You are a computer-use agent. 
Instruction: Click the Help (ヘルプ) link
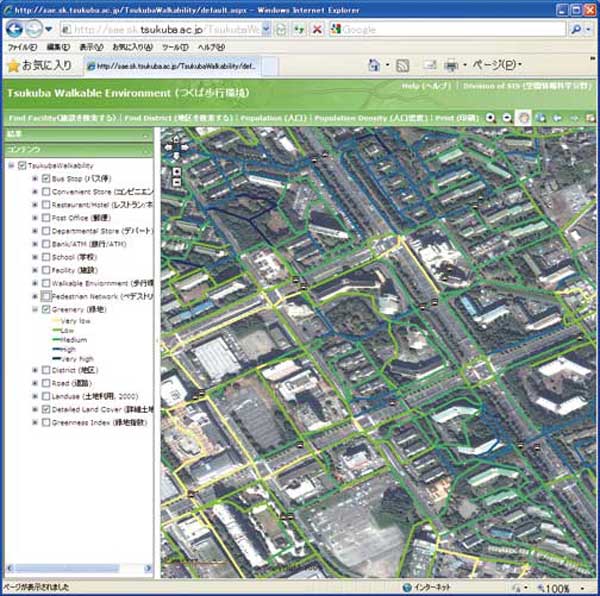click(426, 86)
